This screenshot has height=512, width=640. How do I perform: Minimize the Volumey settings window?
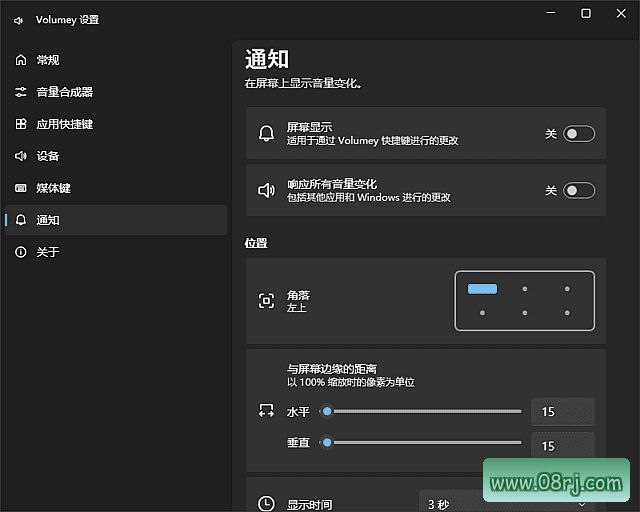tap(551, 13)
